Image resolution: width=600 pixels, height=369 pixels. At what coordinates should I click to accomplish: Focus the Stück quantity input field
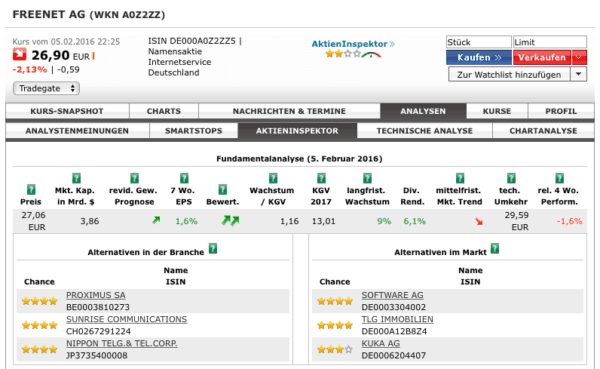coord(479,42)
